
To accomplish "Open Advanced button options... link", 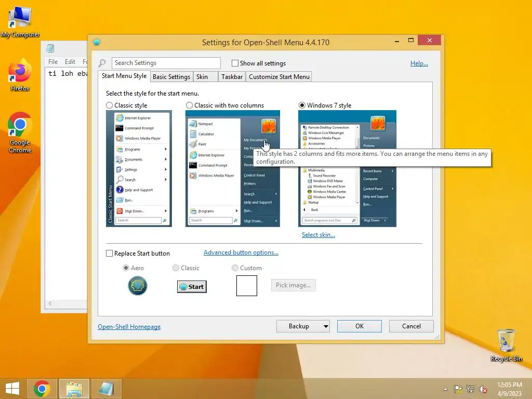I will click(x=241, y=252).
